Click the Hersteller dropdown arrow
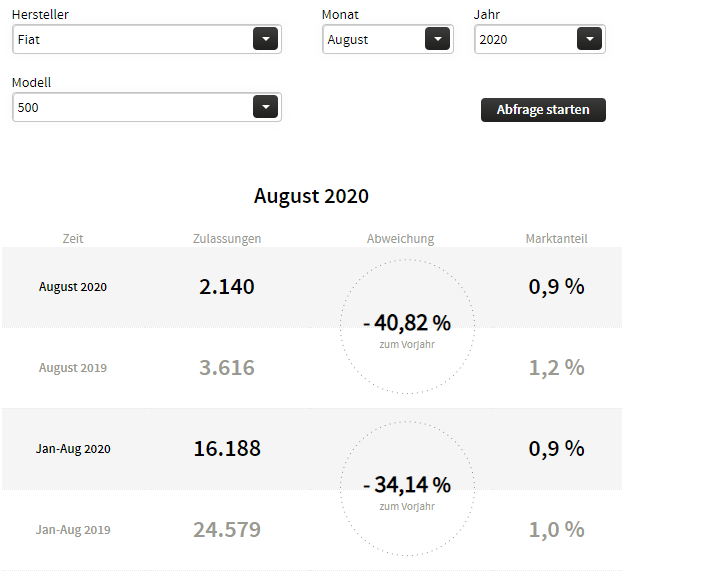The height and width of the screenshot is (577, 713). click(265, 39)
